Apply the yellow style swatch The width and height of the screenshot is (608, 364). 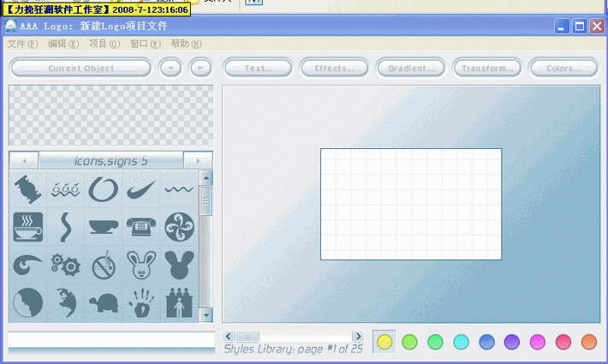click(384, 342)
